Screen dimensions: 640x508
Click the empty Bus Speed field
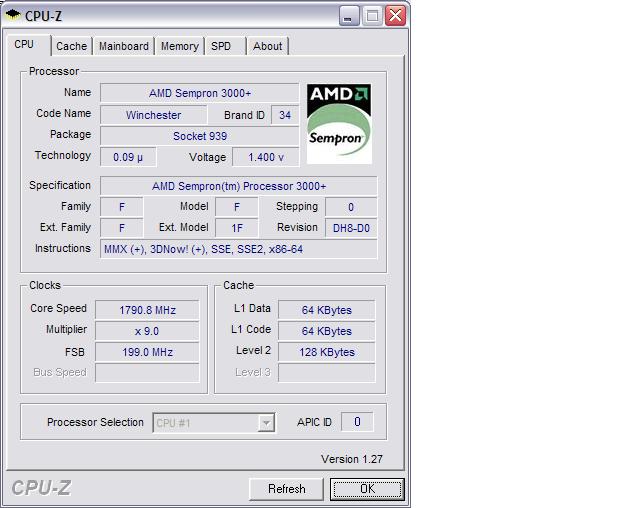click(147, 373)
